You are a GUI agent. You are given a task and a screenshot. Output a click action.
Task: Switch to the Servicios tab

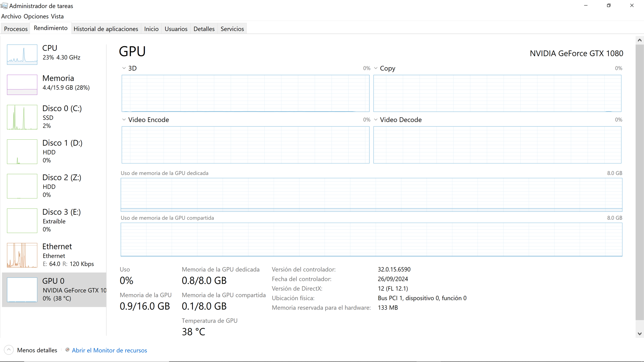[232, 29]
